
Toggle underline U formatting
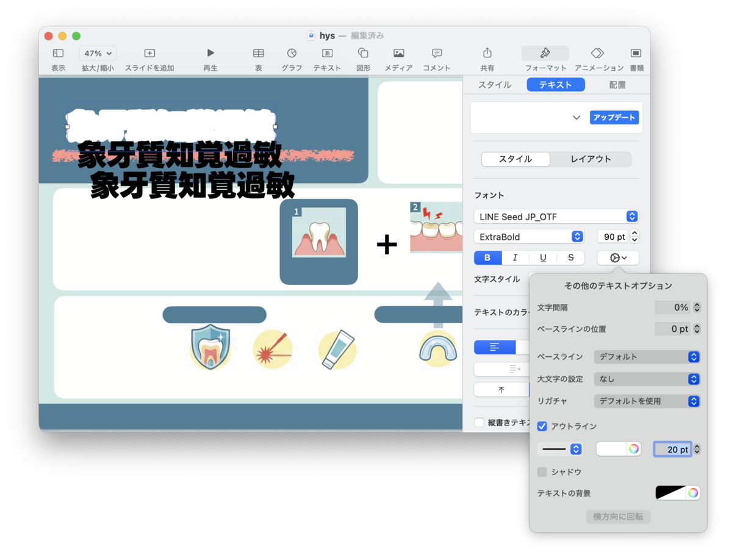pyautogui.click(x=543, y=257)
